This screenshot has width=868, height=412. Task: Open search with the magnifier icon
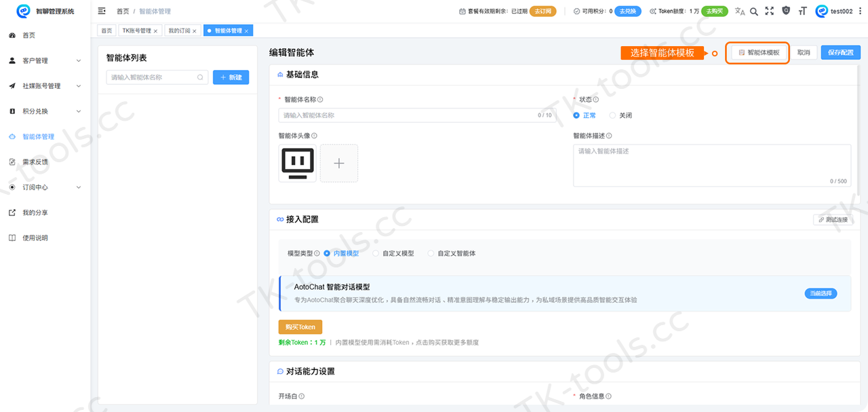[x=754, y=11]
